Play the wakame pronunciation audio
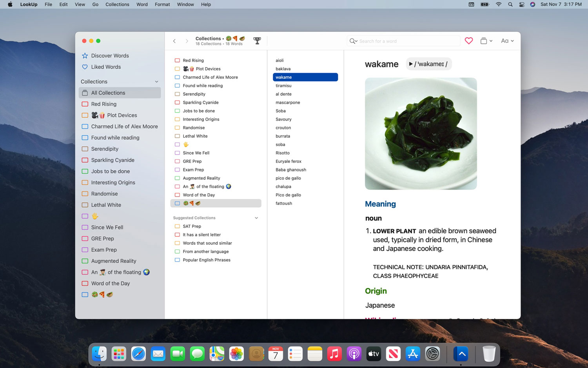The width and height of the screenshot is (588, 368). click(410, 64)
